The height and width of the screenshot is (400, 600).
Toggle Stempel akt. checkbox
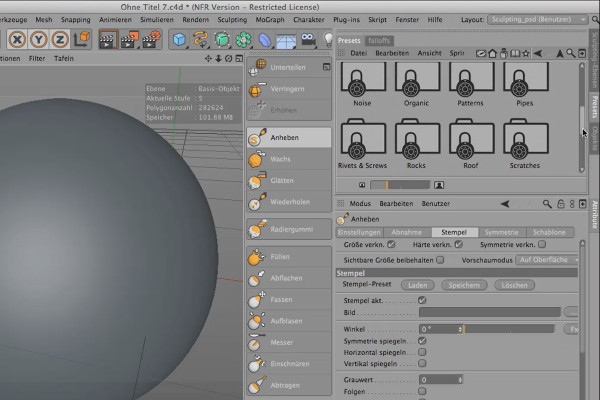[422, 300]
